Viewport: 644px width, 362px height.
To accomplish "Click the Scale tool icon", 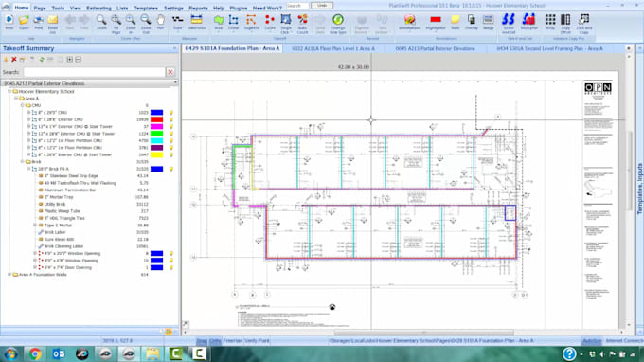I will point(177,20).
